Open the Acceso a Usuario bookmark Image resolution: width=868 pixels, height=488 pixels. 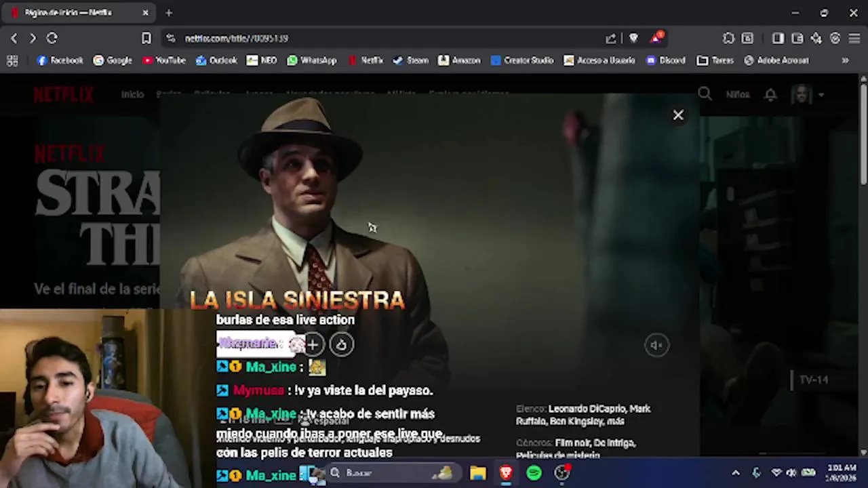(599, 60)
